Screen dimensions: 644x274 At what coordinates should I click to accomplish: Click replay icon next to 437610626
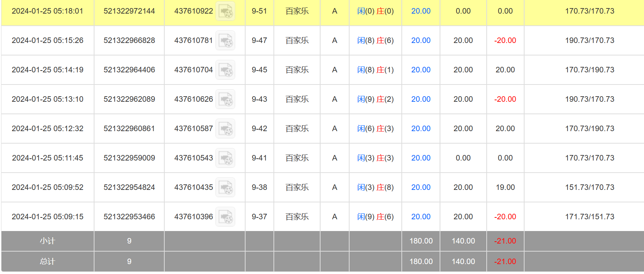[225, 100]
